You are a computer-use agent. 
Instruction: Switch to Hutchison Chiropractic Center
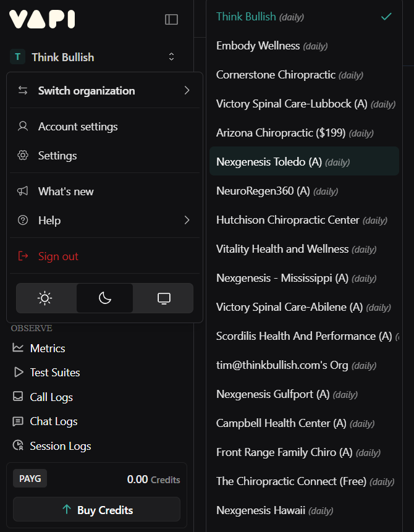point(304,220)
